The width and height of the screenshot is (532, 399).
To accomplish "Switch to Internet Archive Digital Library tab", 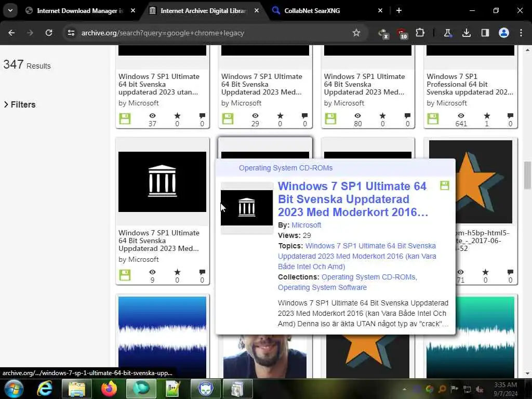I will 203,11.
